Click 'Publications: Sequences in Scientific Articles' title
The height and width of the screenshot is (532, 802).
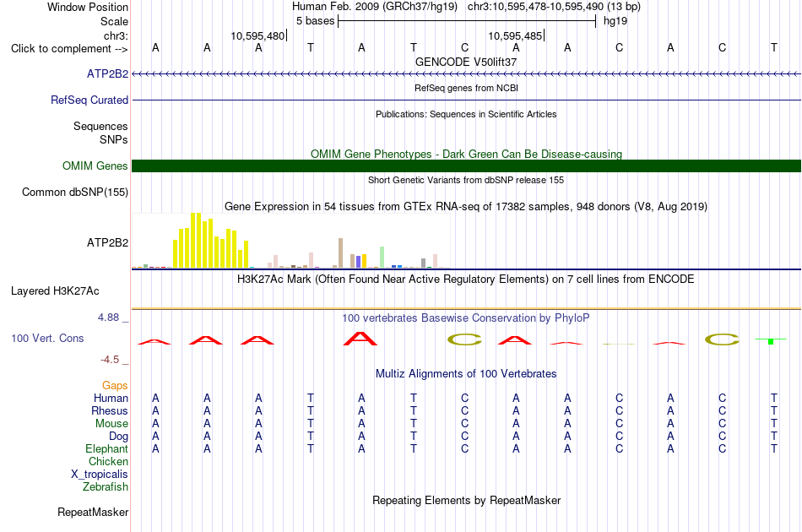pyautogui.click(x=466, y=114)
